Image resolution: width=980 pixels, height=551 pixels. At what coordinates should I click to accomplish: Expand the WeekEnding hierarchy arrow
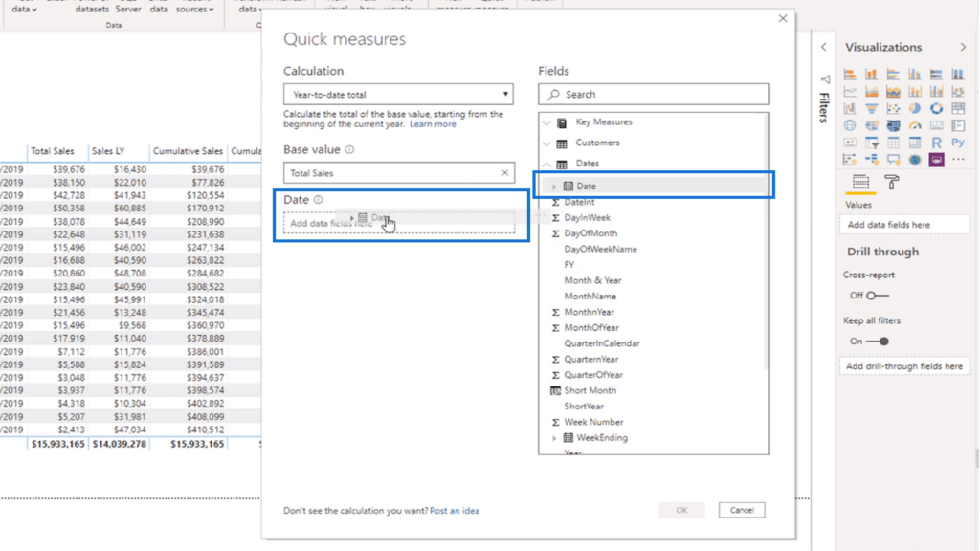pyautogui.click(x=554, y=438)
